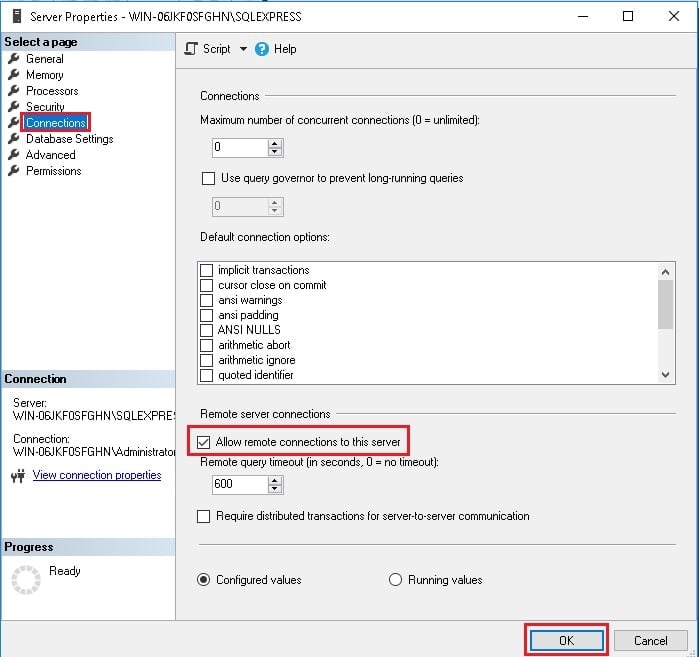
Task: Click the Script scroll icon in toolbar
Action: 191,49
